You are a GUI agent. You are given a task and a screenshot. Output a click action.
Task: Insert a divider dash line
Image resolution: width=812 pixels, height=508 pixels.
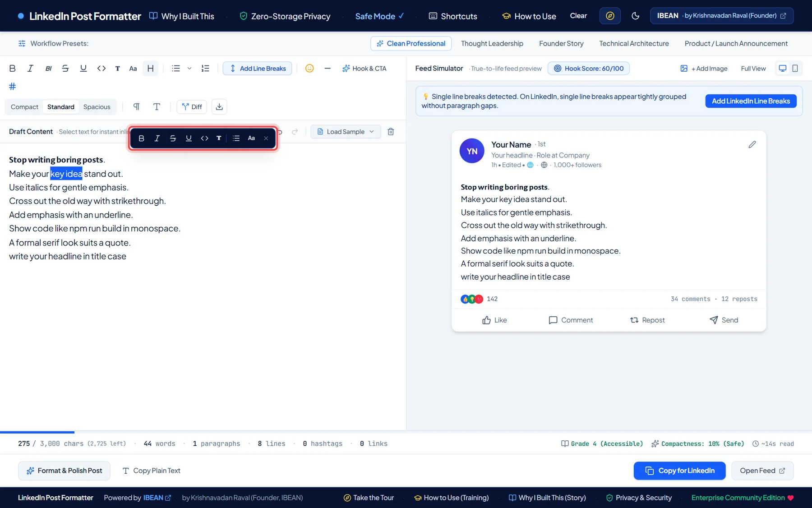pyautogui.click(x=328, y=69)
